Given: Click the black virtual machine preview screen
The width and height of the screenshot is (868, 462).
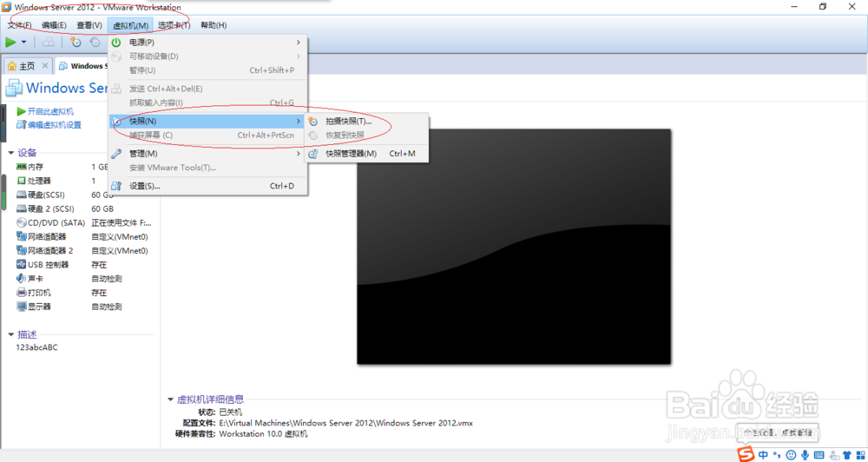Looking at the screenshot, I should click(x=514, y=247).
